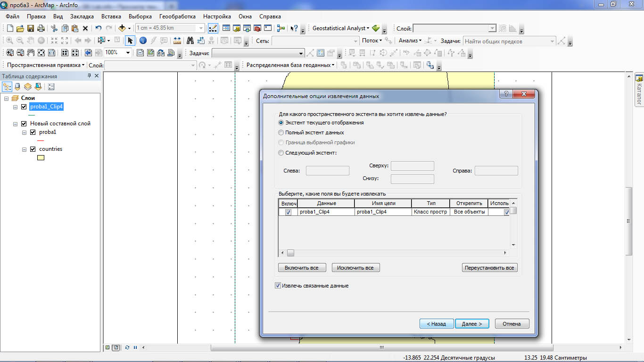Click the layout Pan hand icon
644x362 pixels.
coord(31,53)
